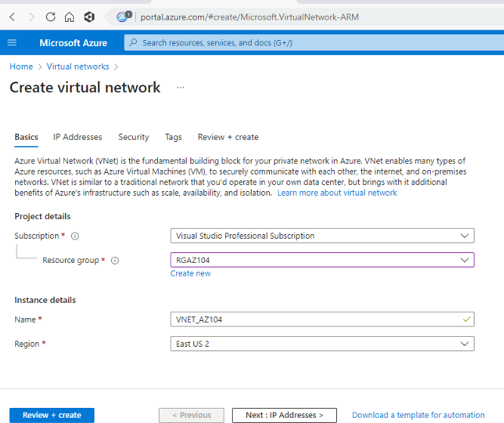Open Learn more about virtual network link

337,193
